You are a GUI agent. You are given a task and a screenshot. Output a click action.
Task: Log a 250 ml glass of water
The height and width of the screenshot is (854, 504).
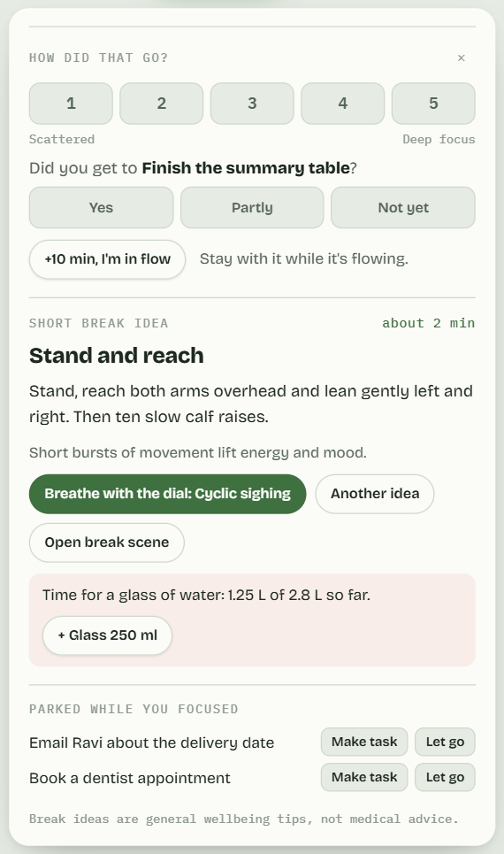click(107, 635)
